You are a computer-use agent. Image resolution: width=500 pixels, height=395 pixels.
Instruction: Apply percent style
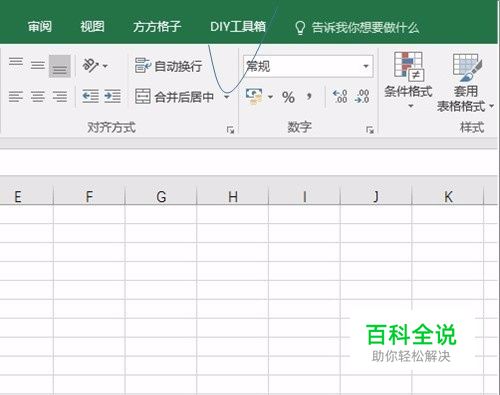coord(288,97)
